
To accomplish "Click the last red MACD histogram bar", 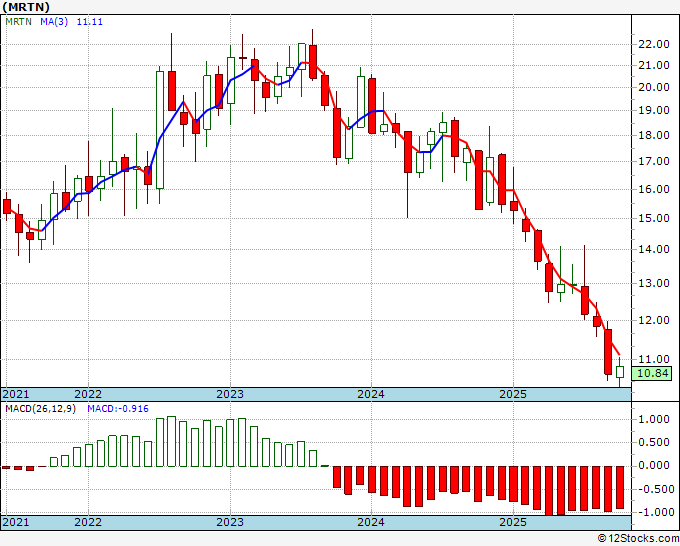I will tap(620, 487).
